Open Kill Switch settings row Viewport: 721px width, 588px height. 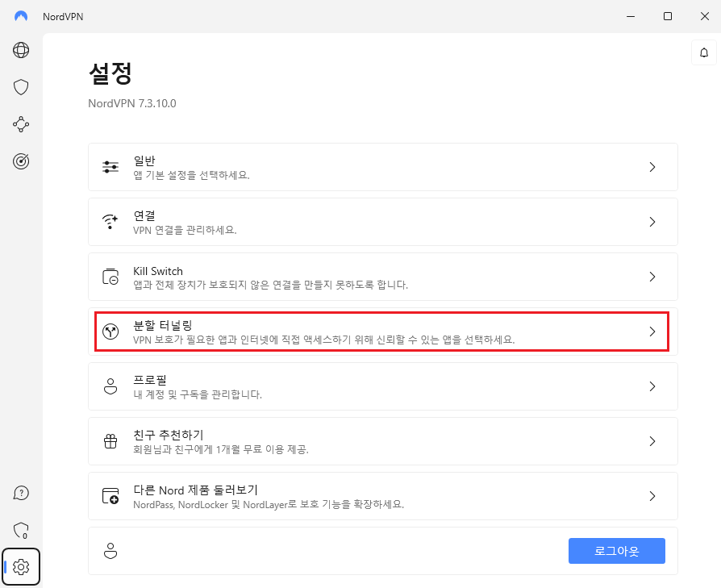(x=382, y=277)
